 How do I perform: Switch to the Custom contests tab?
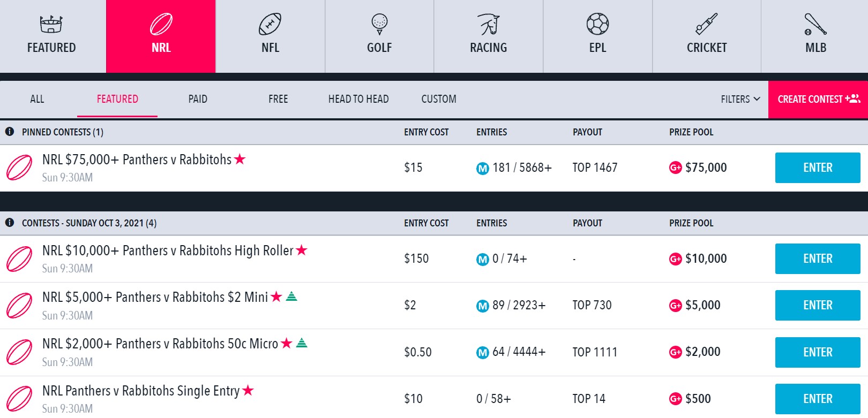pyautogui.click(x=439, y=99)
